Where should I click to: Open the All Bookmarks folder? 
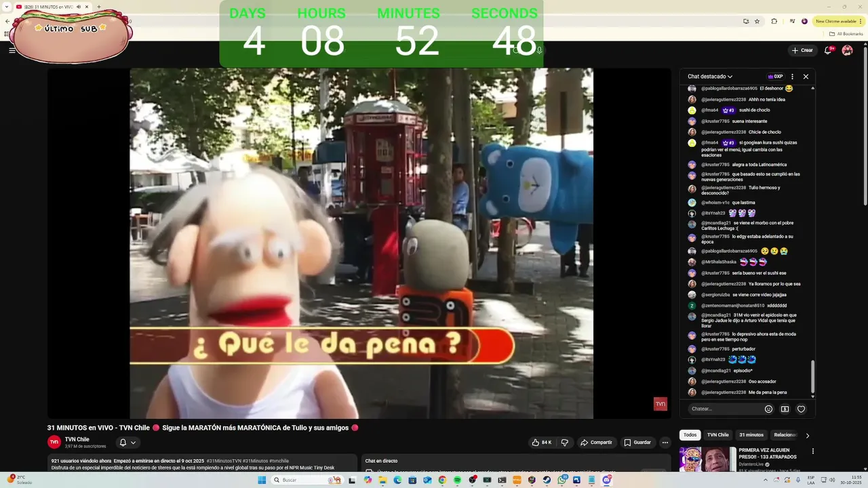(x=846, y=33)
